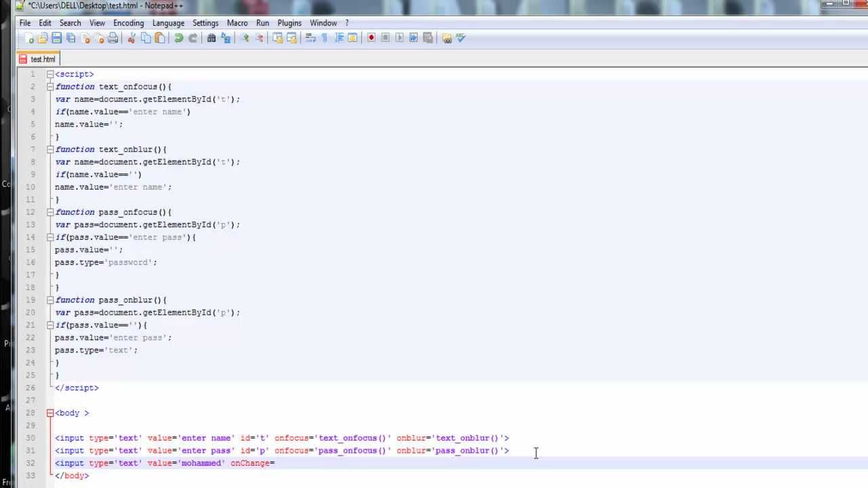Click the spell check ABC icon
The height and width of the screenshot is (488, 868).
461,38
